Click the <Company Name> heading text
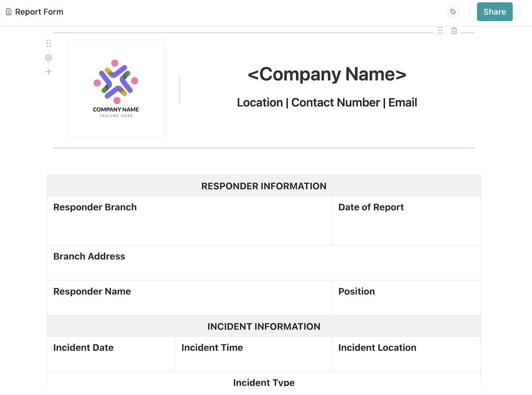Viewport: 532px width, 395px height. pyautogui.click(x=327, y=74)
